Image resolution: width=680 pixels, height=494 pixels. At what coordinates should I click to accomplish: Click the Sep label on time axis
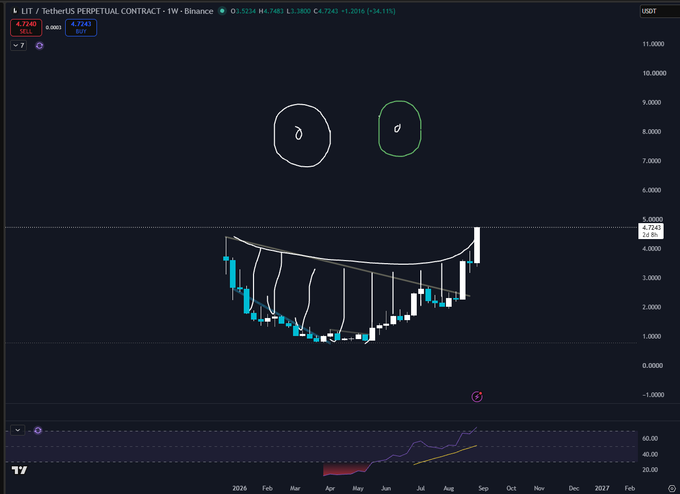483,488
